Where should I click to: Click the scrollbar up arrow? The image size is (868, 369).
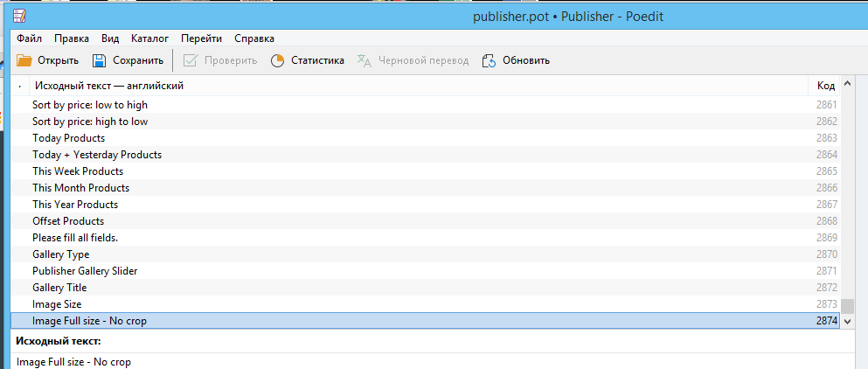coord(846,84)
